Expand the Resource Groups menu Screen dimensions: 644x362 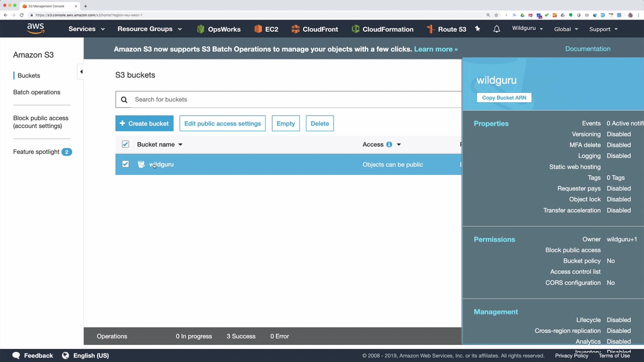pos(149,29)
